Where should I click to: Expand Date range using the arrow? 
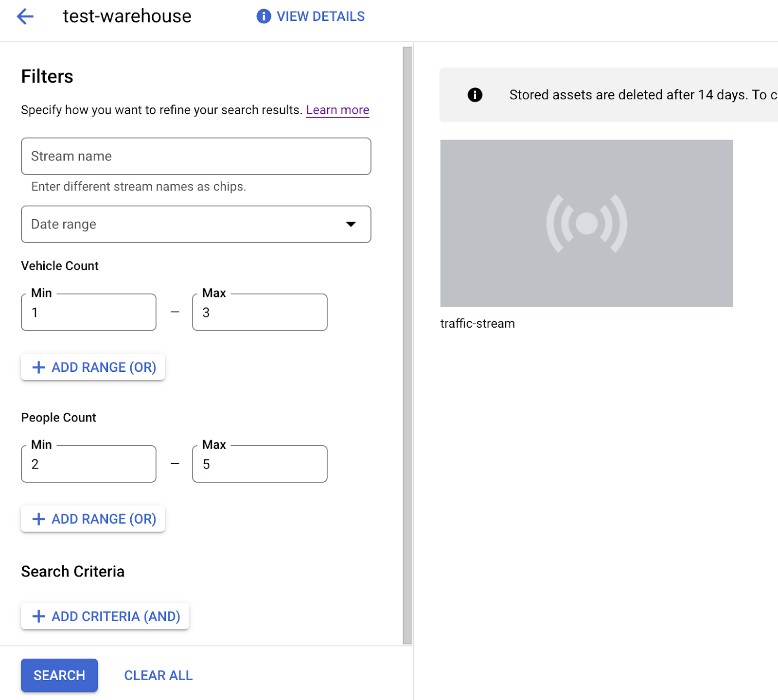pyautogui.click(x=351, y=224)
